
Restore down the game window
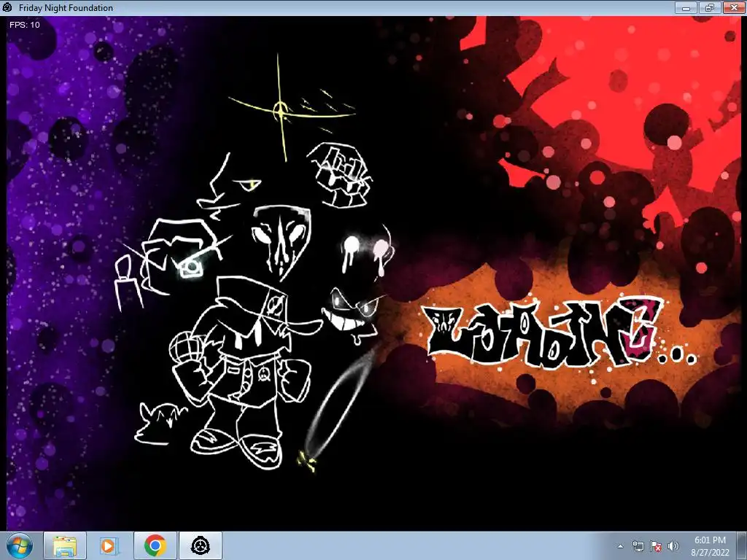pyautogui.click(x=710, y=7)
